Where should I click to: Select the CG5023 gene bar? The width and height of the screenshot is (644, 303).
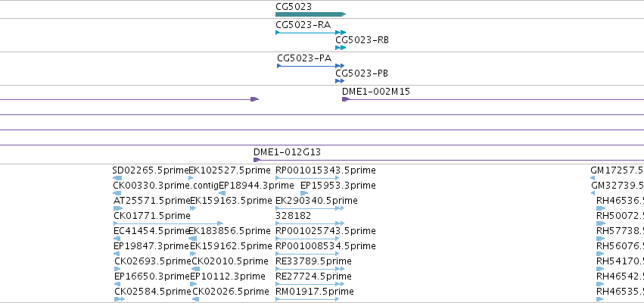[310, 14]
